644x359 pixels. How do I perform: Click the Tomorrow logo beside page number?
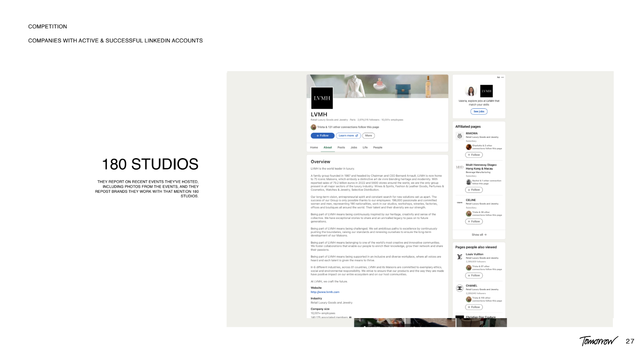coord(599,341)
